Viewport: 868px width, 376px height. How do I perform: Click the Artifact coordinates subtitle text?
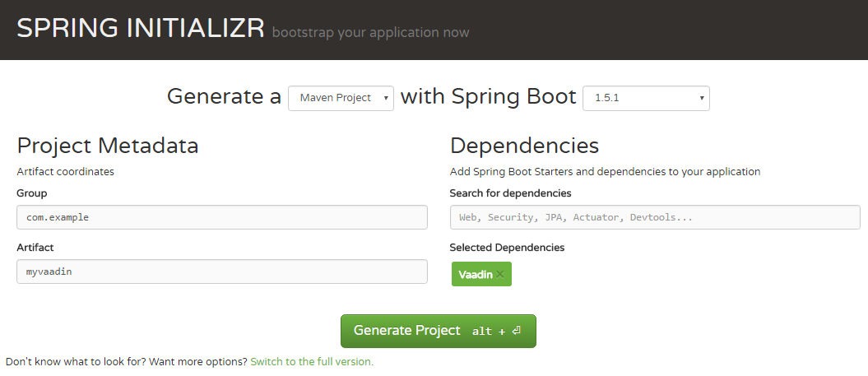pyautogui.click(x=66, y=172)
